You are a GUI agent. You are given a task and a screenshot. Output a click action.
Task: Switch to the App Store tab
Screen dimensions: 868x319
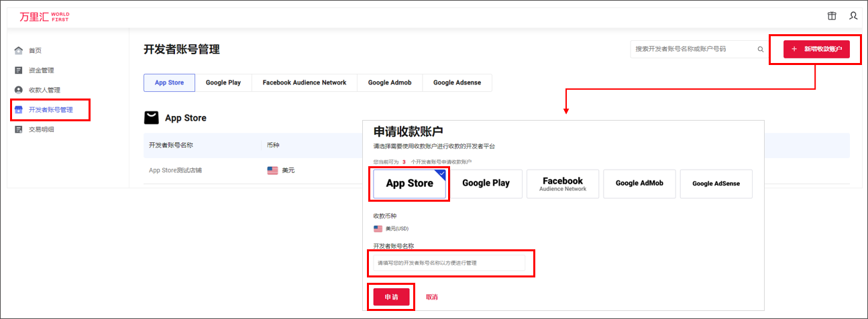pyautogui.click(x=169, y=82)
